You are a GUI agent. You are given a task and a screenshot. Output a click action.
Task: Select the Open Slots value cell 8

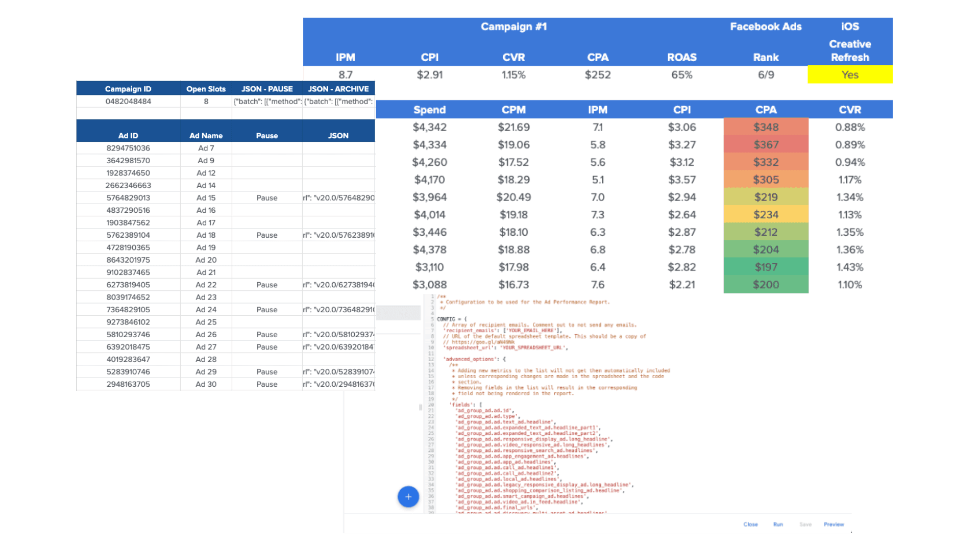coord(206,102)
